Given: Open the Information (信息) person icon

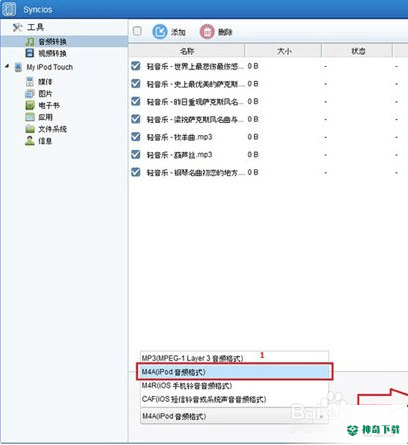Looking at the screenshot, I should pyautogui.click(x=30, y=141).
